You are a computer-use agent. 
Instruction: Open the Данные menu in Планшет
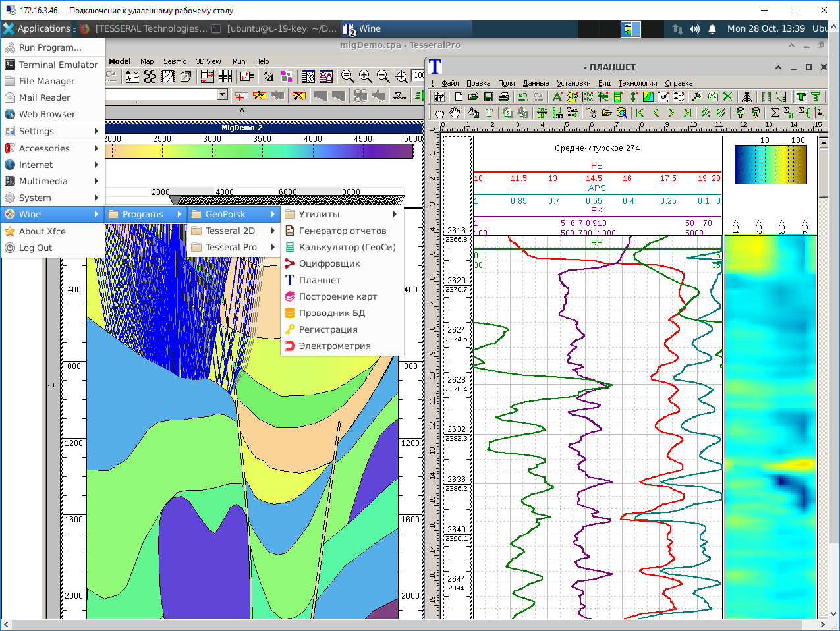click(536, 83)
